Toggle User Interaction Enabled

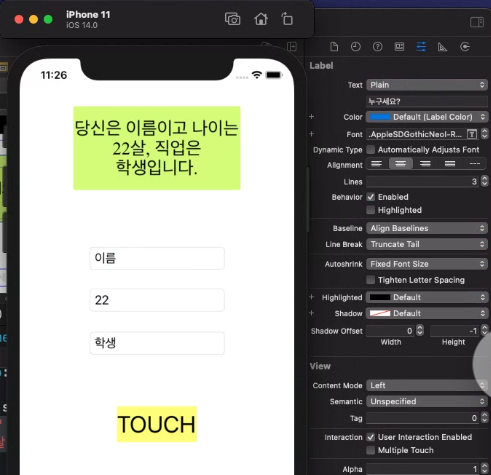pyautogui.click(x=370, y=437)
